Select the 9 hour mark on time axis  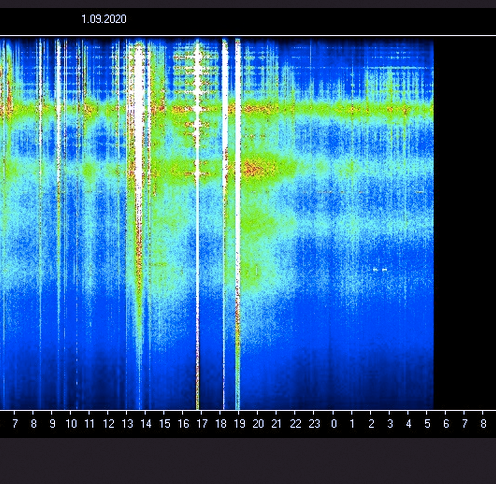tap(52, 424)
